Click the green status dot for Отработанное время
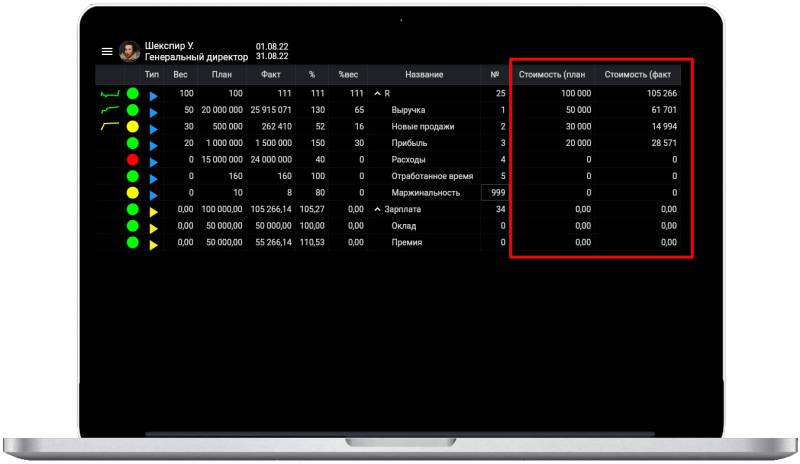Image resolution: width=800 pixels, height=464 pixels. tap(133, 176)
